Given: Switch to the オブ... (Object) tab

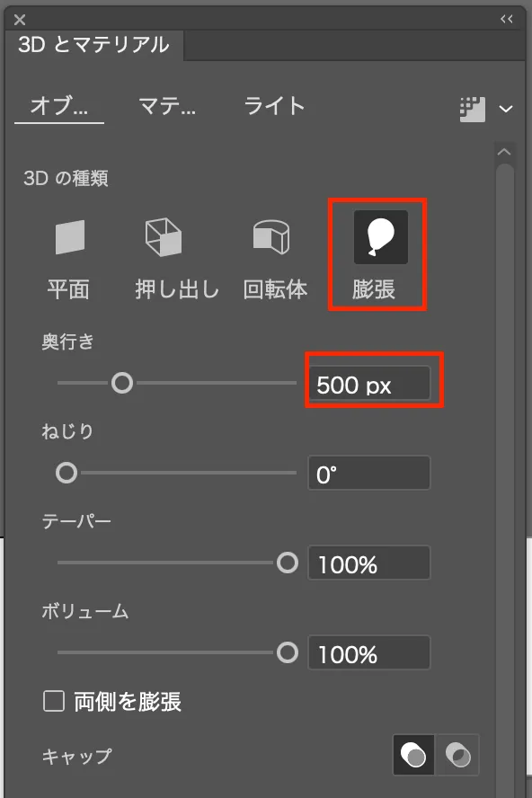Looking at the screenshot, I should [x=59, y=106].
